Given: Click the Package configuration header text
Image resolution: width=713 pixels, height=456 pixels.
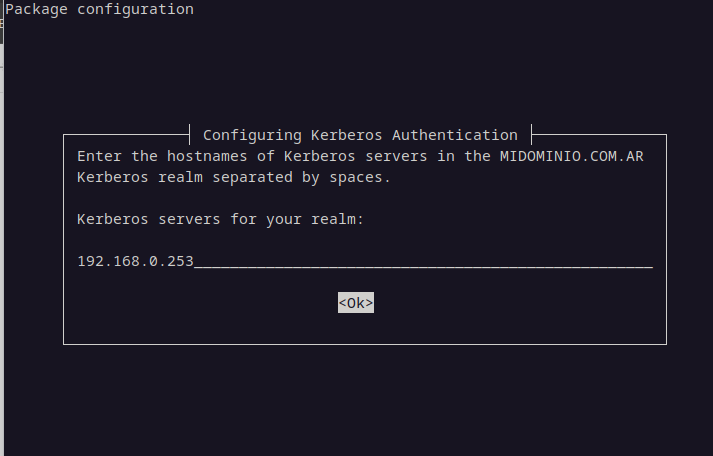Looking at the screenshot, I should click(100, 9).
